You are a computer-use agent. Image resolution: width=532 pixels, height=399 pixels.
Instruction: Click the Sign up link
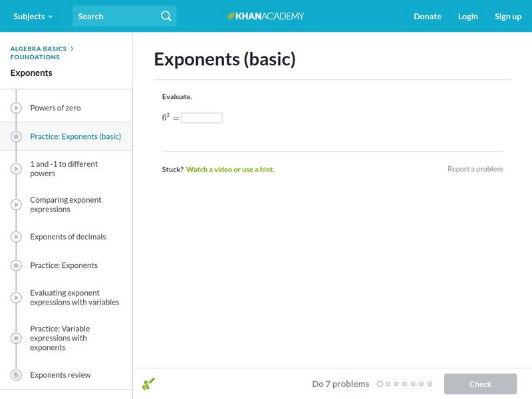508,16
